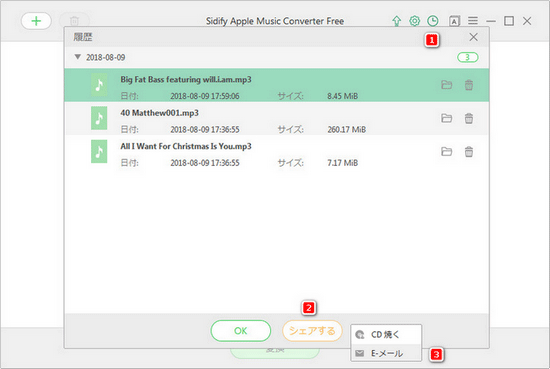Viewport: 550px width, 369px height.
Task: Remove All I Want For Christmas entry
Action: tap(469, 152)
